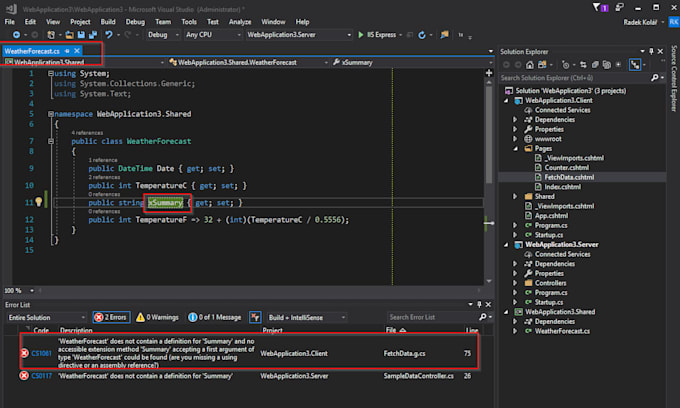Open the Analyze menu
This screenshot has width=680, height=408.
pos(240,22)
